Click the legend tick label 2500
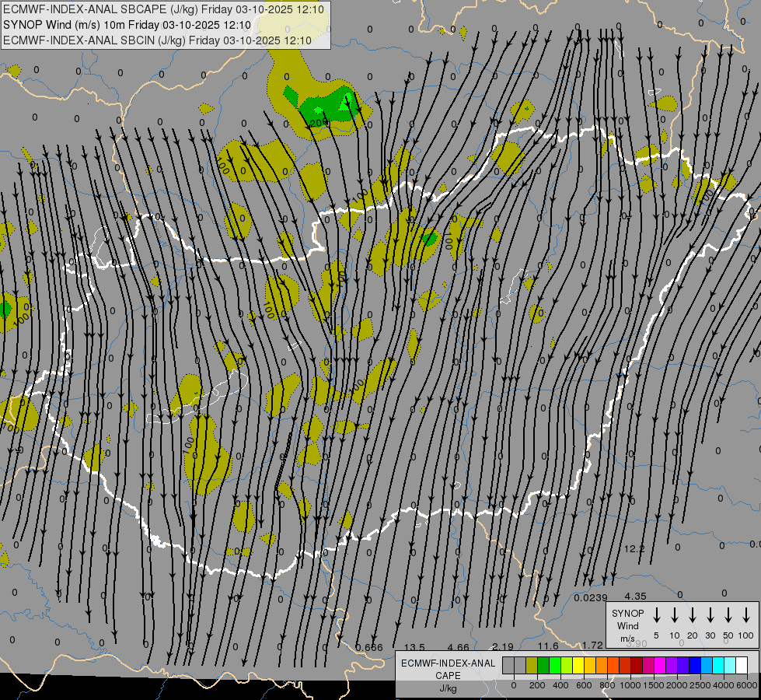 pyautogui.click(x=700, y=685)
